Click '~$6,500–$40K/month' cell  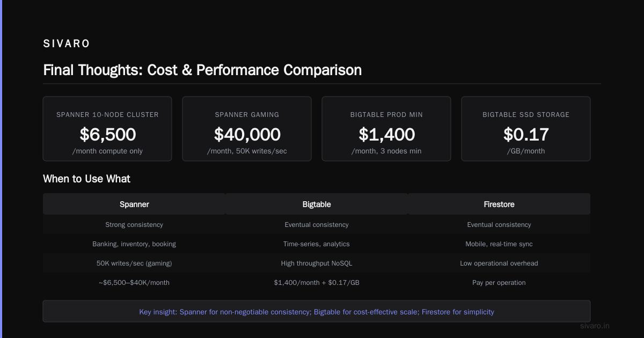pyautogui.click(x=134, y=283)
